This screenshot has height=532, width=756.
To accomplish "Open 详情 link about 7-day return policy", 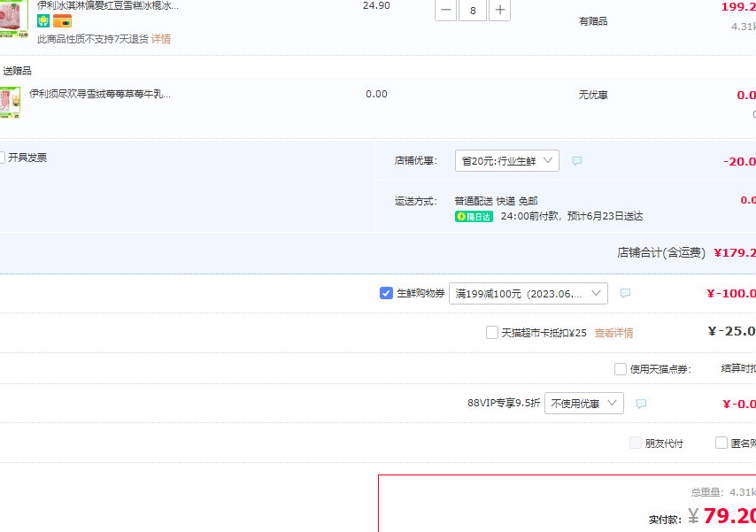I will pyautogui.click(x=161, y=39).
